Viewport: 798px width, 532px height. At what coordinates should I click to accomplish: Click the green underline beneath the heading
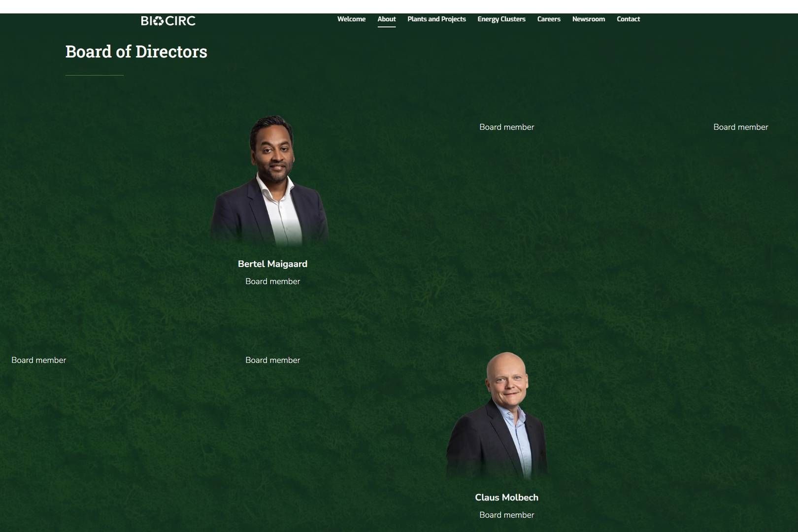point(94,75)
